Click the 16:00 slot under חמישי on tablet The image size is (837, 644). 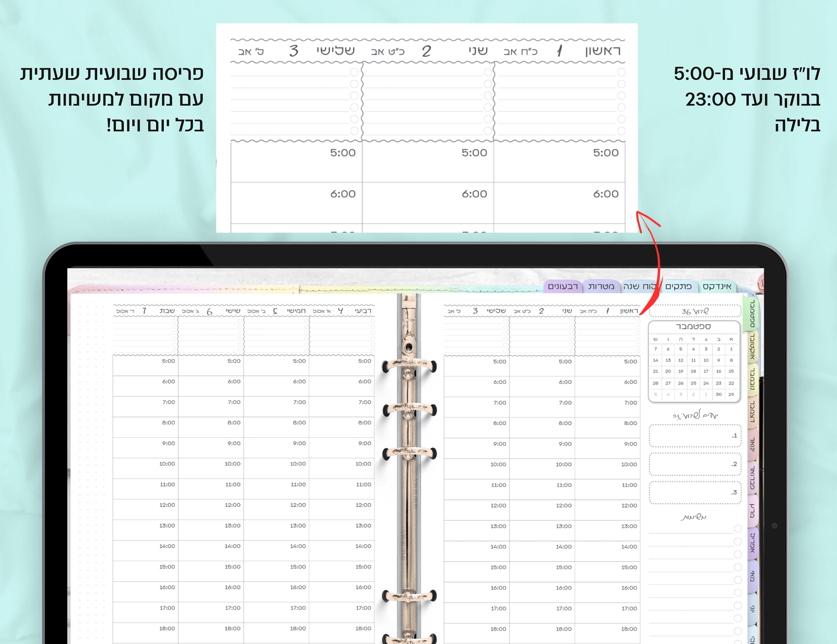(276, 592)
